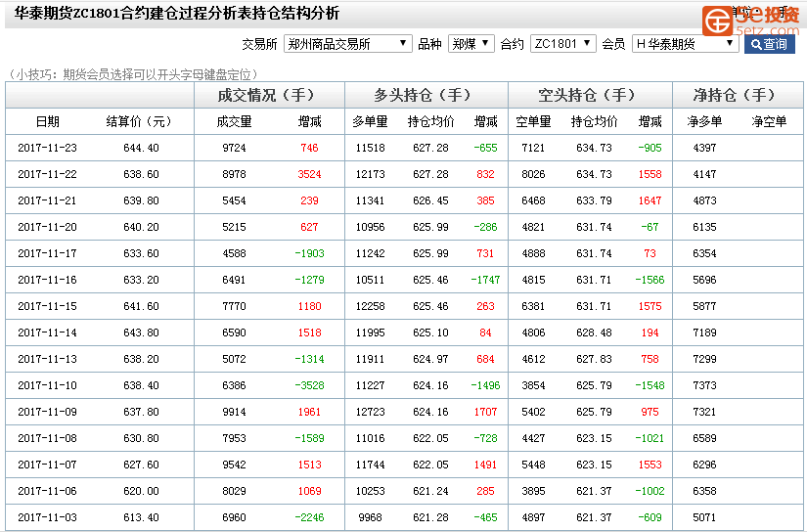Select the date cell 2017-11-16

pyautogui.click(x=47, y=280)
